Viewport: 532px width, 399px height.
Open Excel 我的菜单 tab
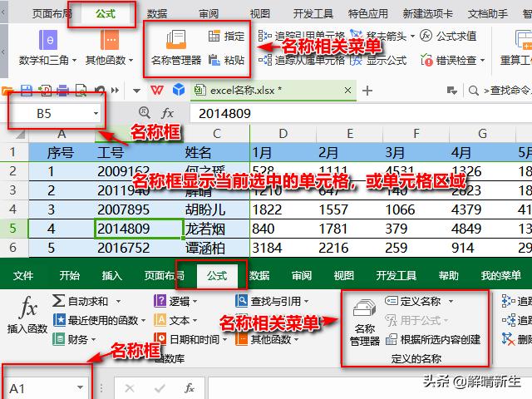(x=500, y=275)
